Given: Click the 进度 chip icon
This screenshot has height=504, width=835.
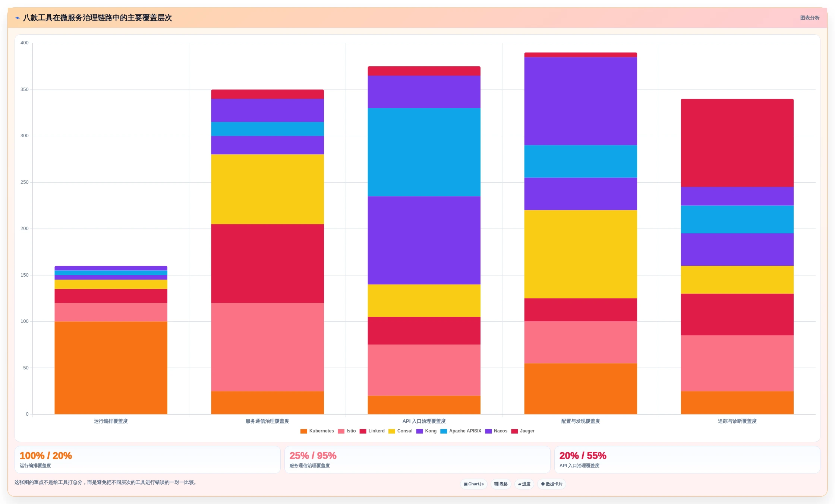Looking at the screenshot, I should 520,484.
